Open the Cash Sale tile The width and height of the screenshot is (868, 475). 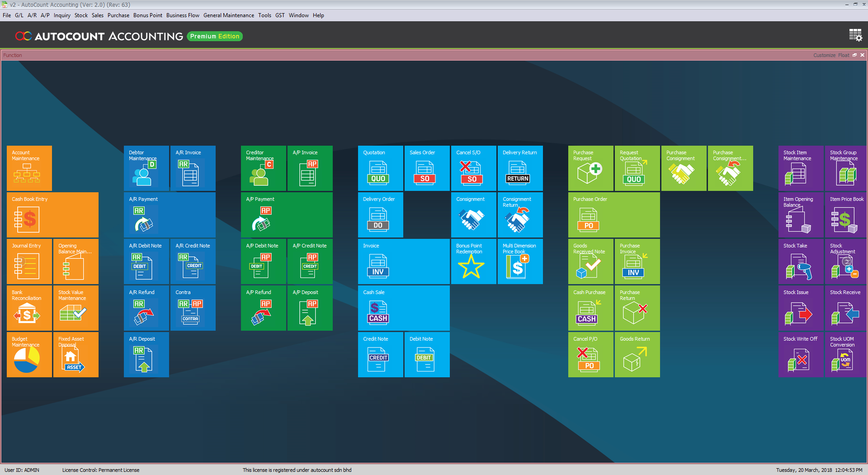point(403,308)
